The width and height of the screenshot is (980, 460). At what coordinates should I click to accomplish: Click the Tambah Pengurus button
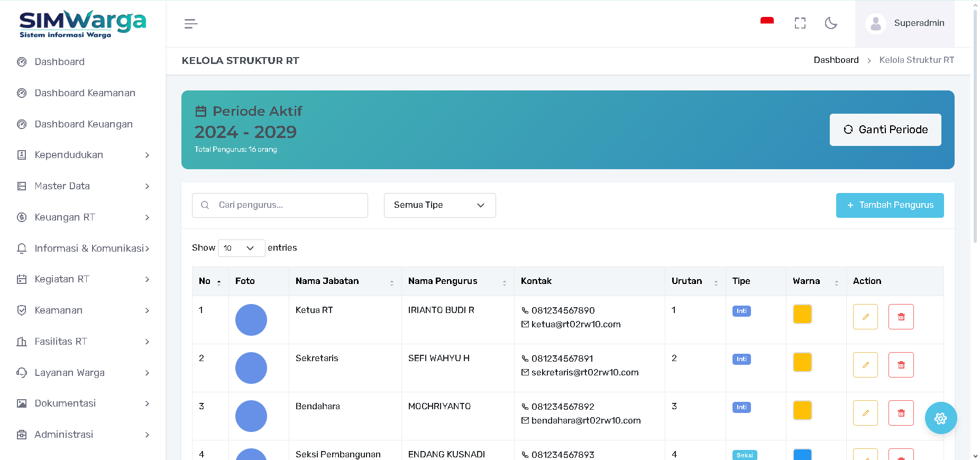point(890,205)
